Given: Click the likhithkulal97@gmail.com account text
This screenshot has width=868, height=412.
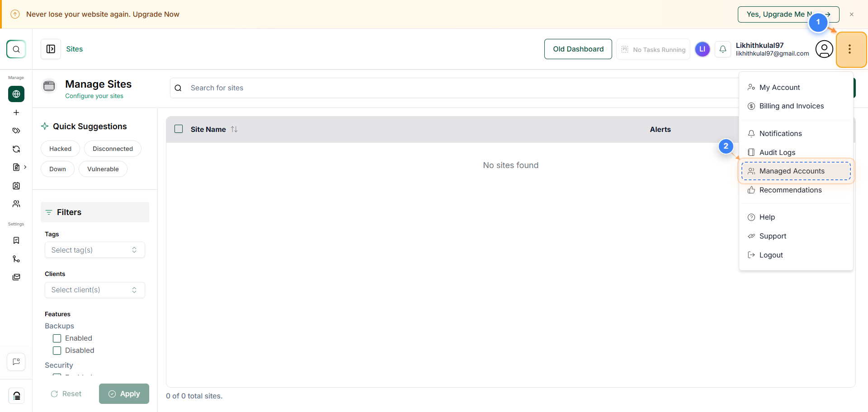Looking at the screenshot, I should click(x=772, y=54).
